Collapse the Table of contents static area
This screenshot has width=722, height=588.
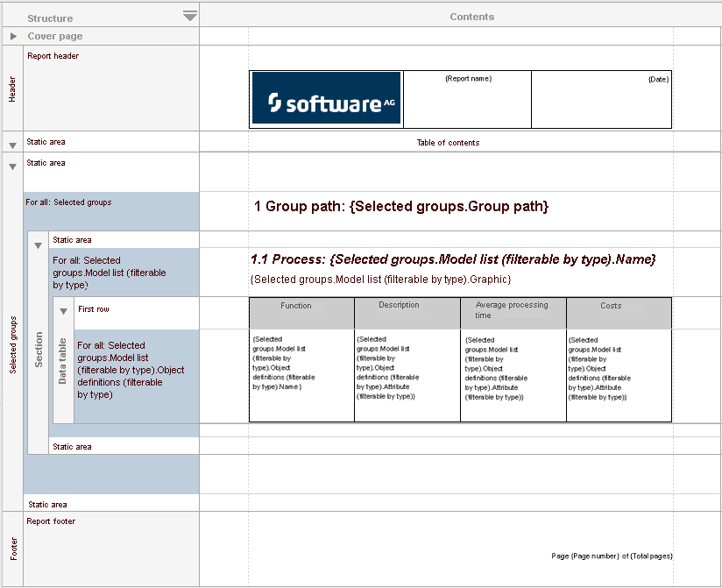tap(13, 145)
